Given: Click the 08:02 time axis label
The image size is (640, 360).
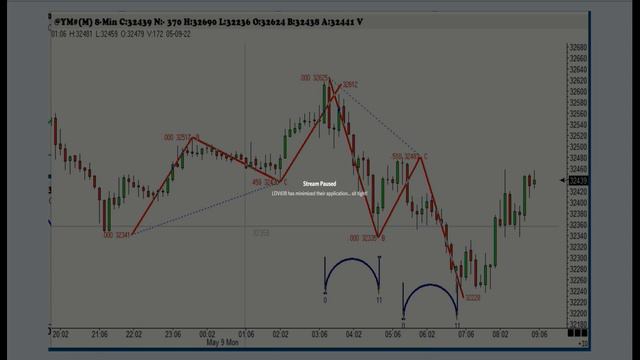Looking at the screenshot, I should (500, 335).
